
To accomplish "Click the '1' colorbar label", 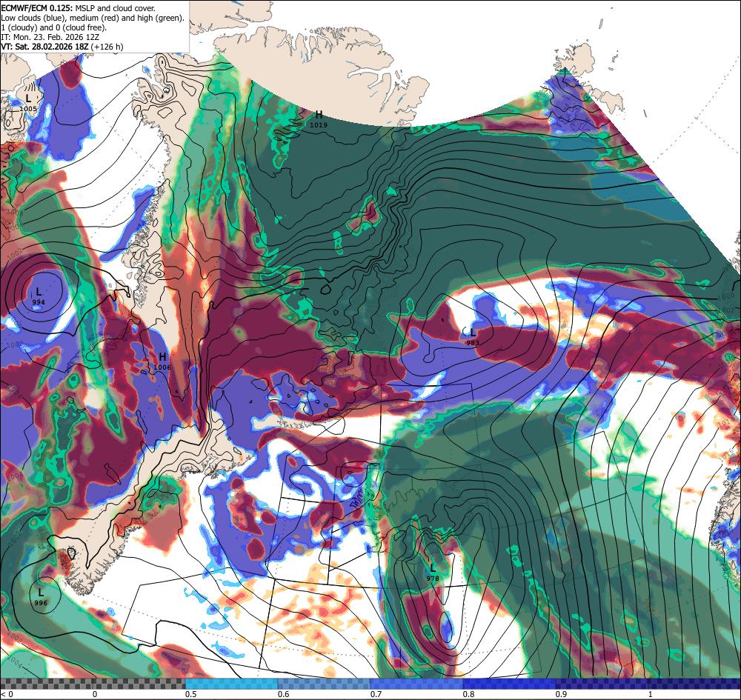I will [651, 694].
